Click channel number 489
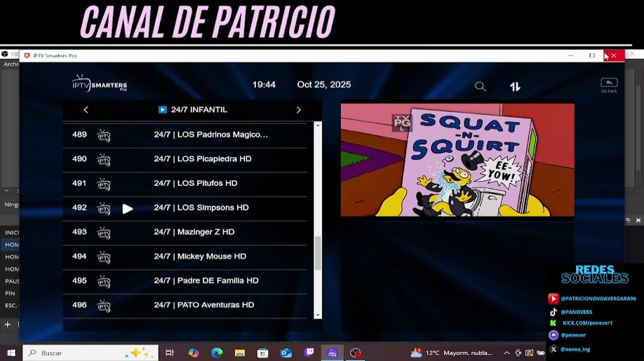644x361 pixels. tap(79, 134)
